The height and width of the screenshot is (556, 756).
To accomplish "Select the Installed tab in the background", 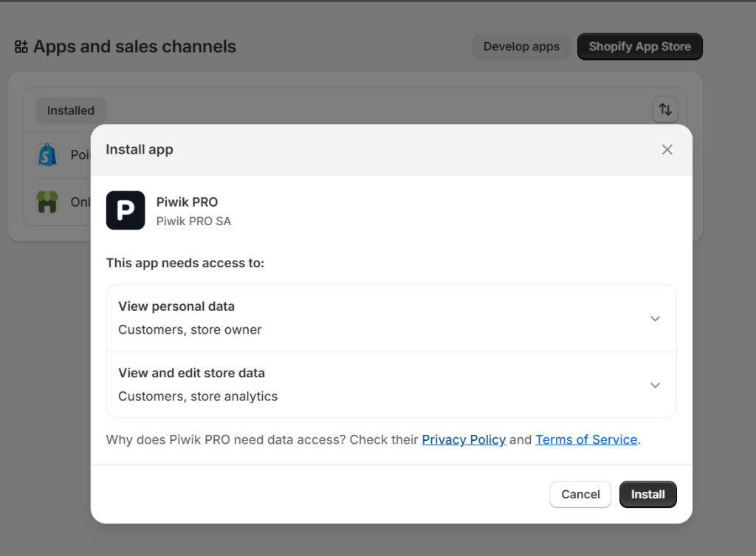I will point(71,111).
